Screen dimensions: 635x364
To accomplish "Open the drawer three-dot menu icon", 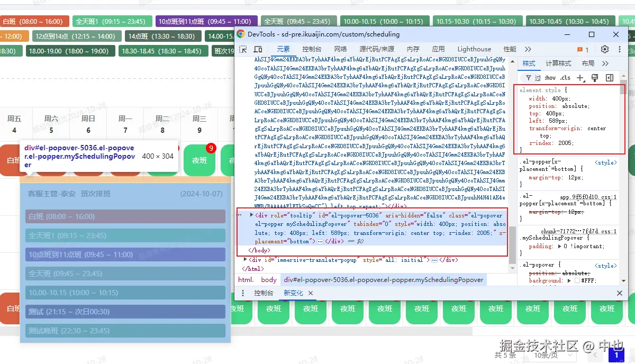I will [x=243, y=293].
